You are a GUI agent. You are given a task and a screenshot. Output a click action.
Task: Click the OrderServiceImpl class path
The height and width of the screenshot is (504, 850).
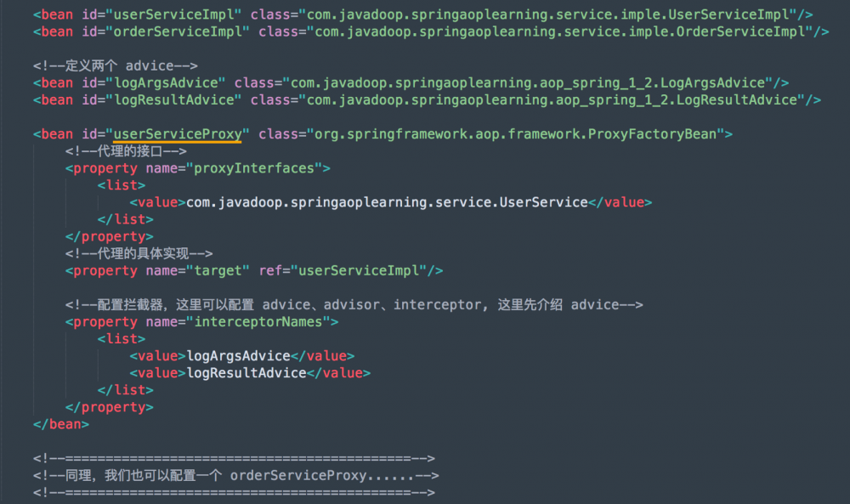[x=560, y=32]
